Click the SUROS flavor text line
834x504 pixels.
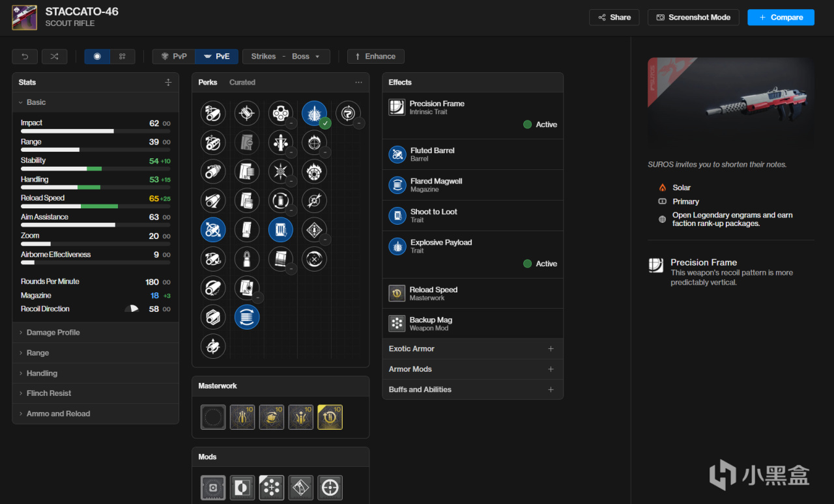717,165
